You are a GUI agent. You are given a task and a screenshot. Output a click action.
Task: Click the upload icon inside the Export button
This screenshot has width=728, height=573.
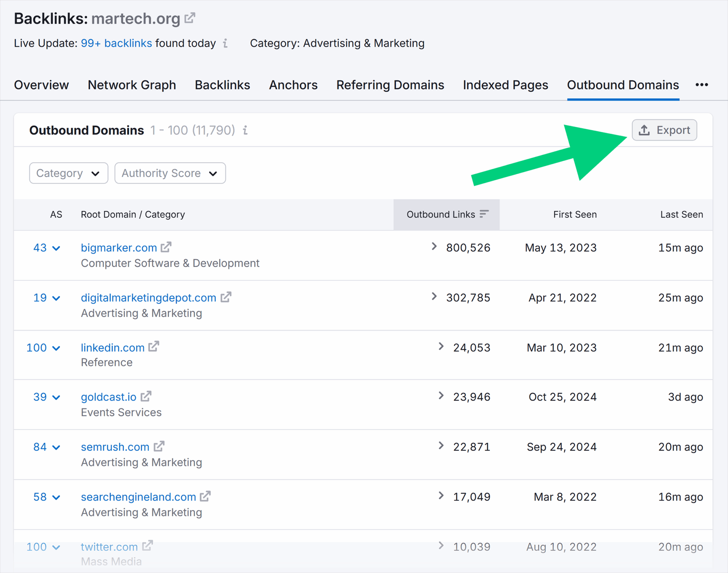[645, 130]
